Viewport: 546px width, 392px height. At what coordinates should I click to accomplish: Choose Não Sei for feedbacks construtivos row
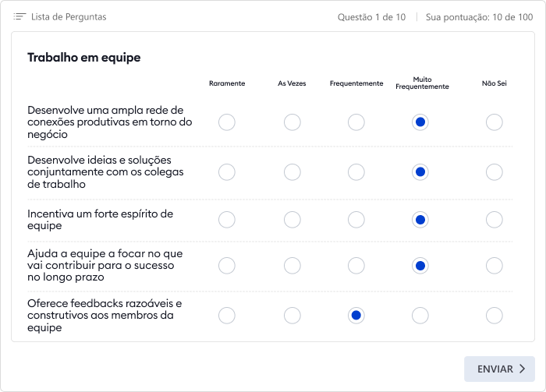point(494,316)
